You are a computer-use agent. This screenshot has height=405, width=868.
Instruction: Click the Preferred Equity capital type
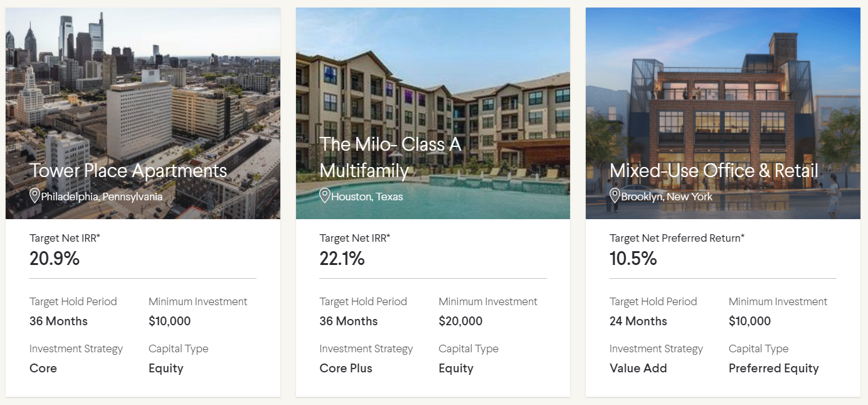(774, 369)
